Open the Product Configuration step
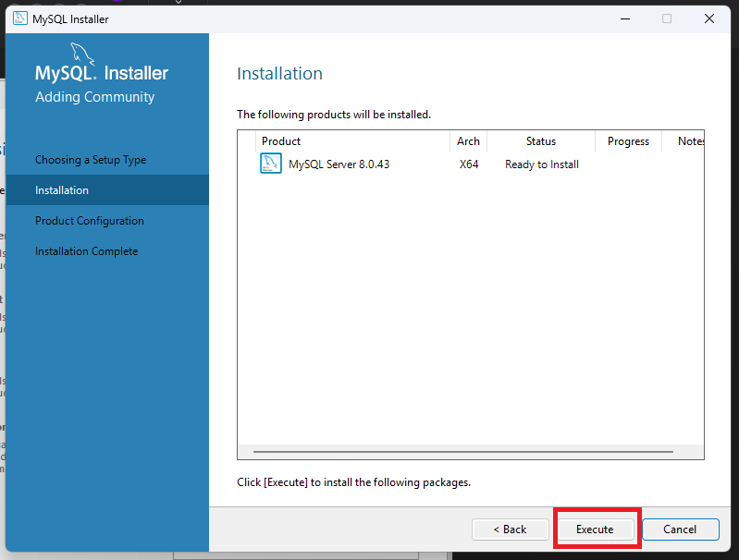 [90, 221]
